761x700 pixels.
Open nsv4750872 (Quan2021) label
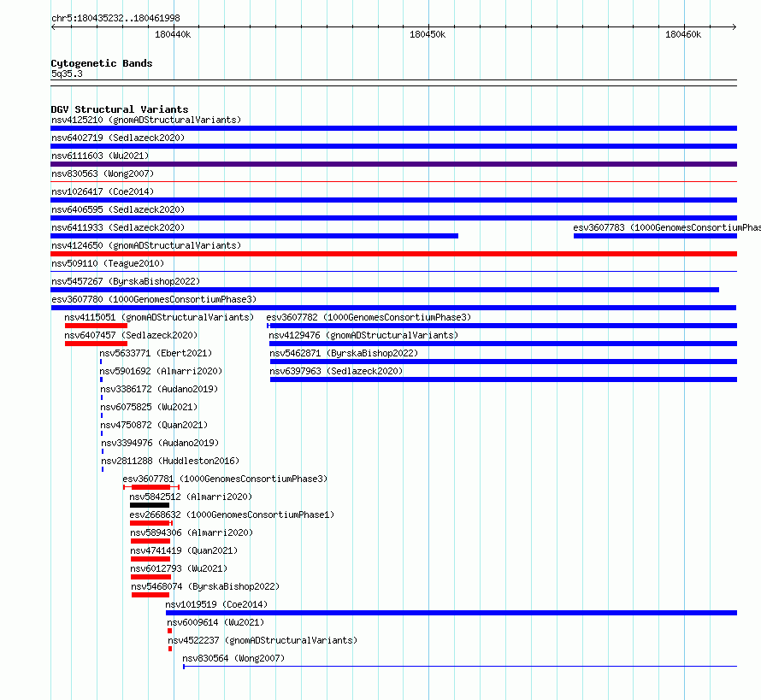pos(154,425)
